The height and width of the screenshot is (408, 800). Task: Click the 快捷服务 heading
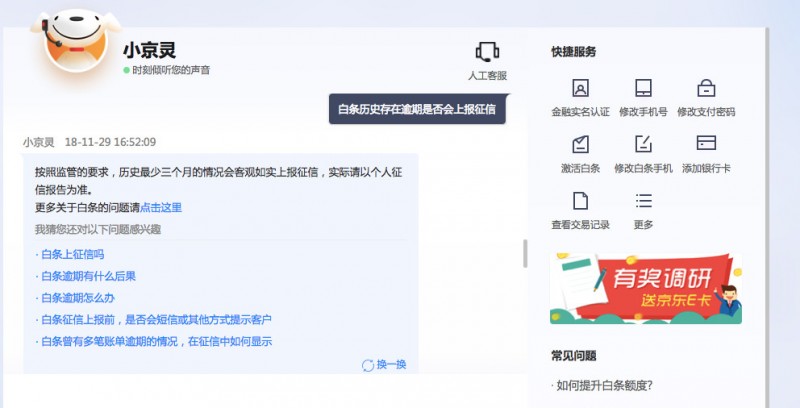[x=573, y=52]
